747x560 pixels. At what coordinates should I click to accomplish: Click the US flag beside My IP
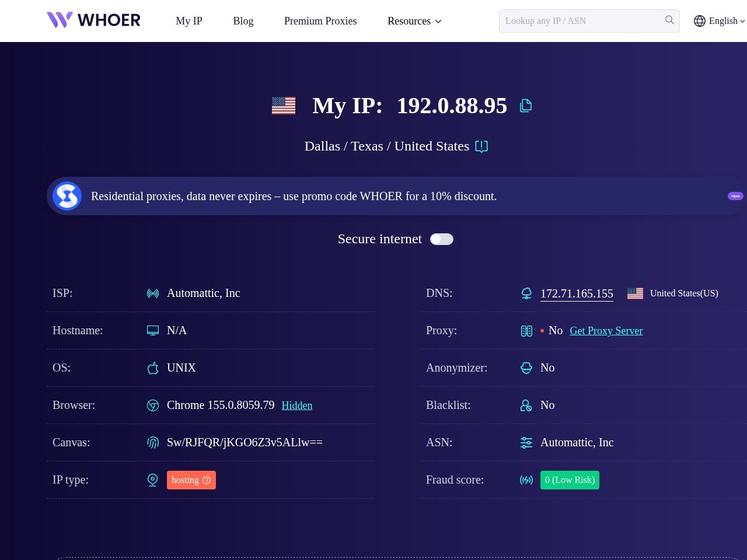(x=284, y=106)
